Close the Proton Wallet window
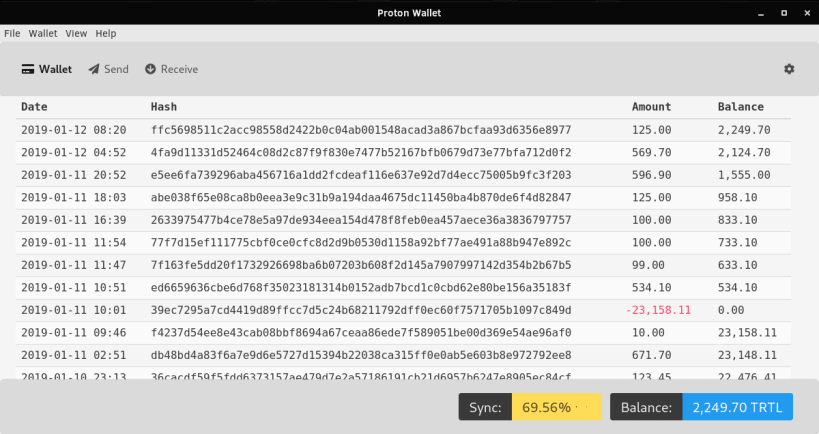 coord(807,13)
